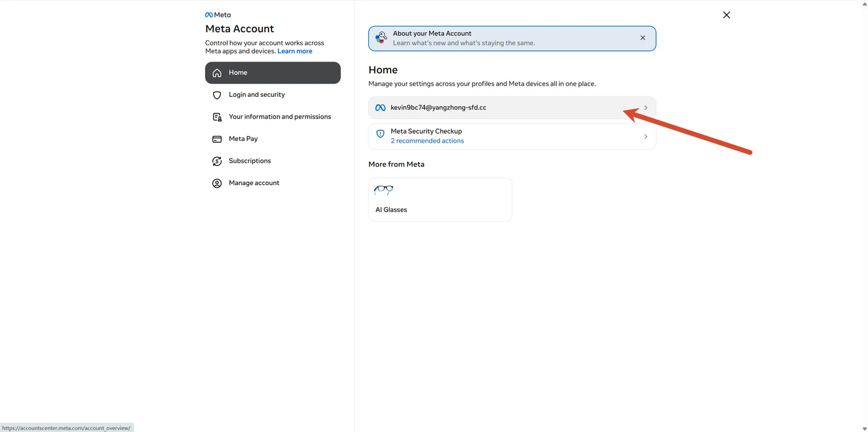Select Meta Pay menu item
Viewport: 868px width, 432px height.
(x=273, y=139)
